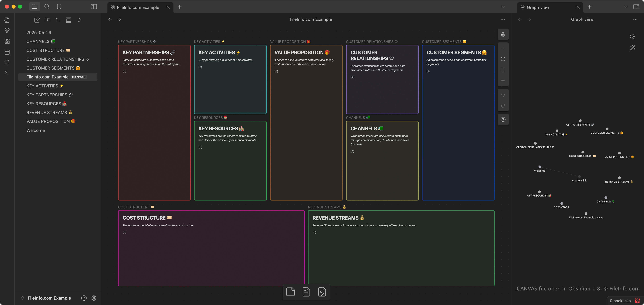Add a new tab in main pane
This screenshot has width=644, height=305.
[x=179, y=7]
